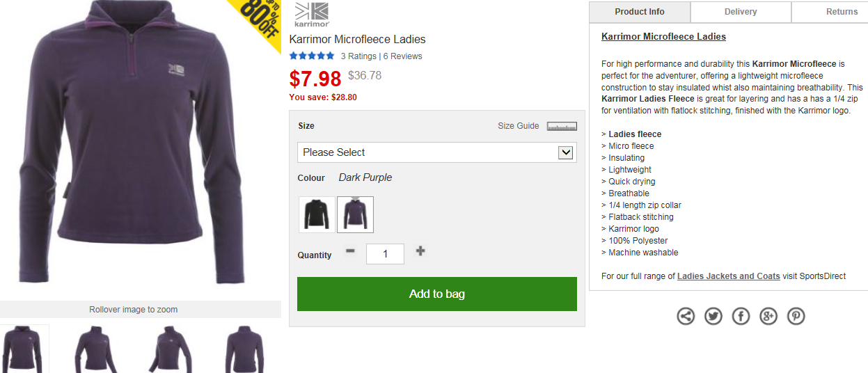Share product on Facebook
The height and width of the screenshot is (373, 868).
tap(741, 317)
